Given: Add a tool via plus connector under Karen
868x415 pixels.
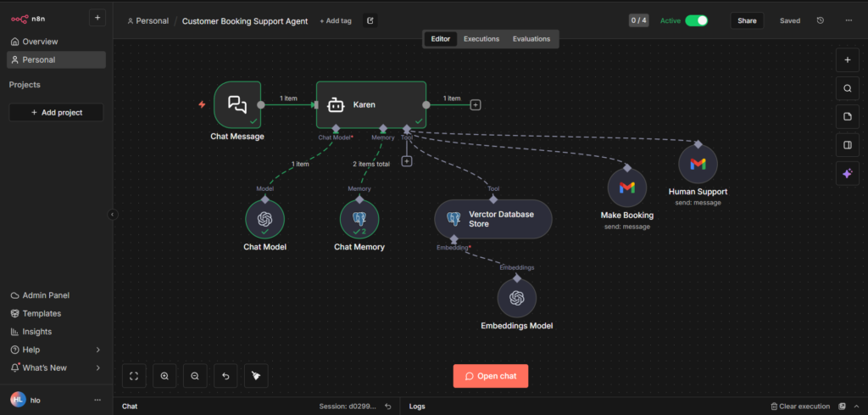Looking at the screenshot, I should pos(407,161).
